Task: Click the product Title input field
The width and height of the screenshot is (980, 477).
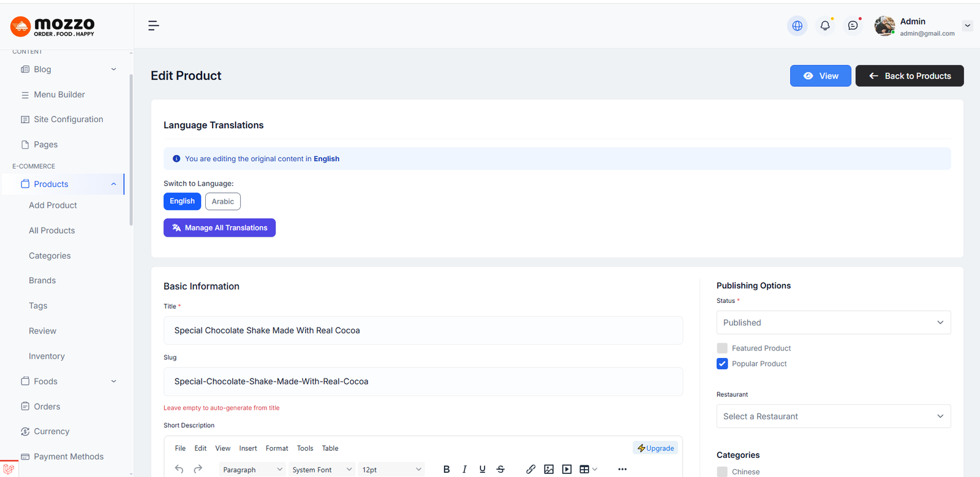Action: click(423, 330)
